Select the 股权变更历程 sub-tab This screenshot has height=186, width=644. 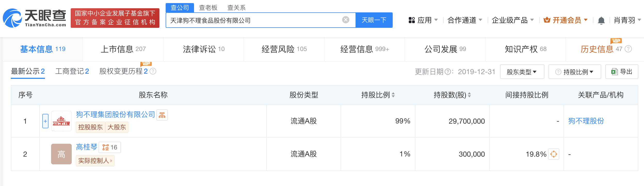pos(124,71)
